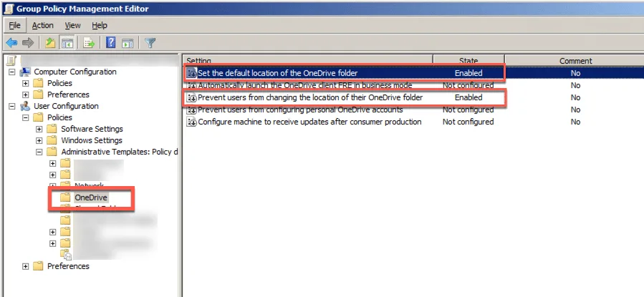Select Windows Settings in the tree
The width and height of the screenshot is (644, 297).
92,141
